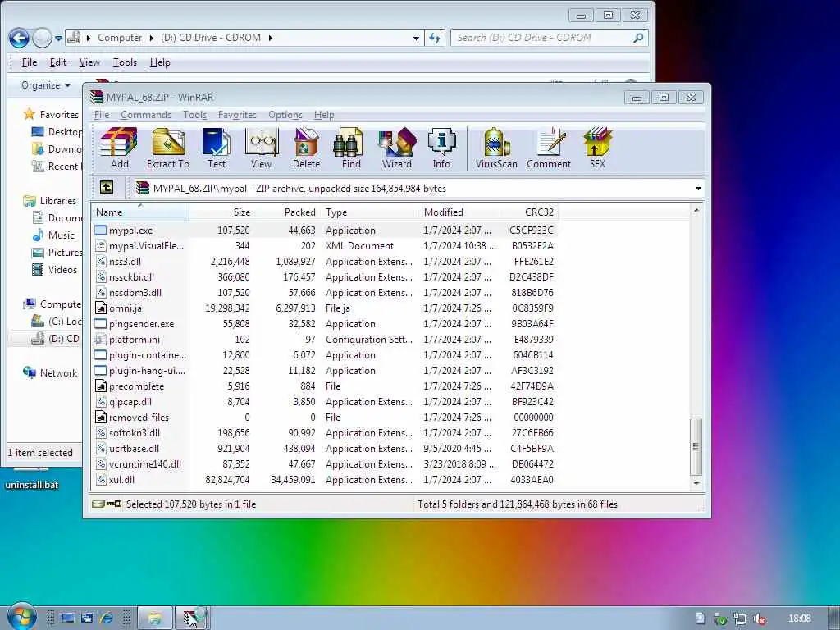Image resolution: width=840 pixels, height=630 pixels.
Task: Click the Explorer Back arrow button
Action: (20, 38)
